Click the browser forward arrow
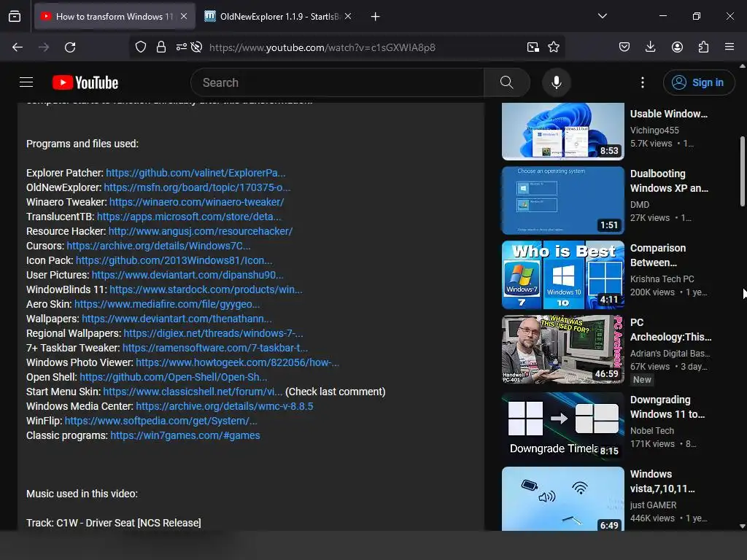Image resolution: width=747 pixels, height=560 pixels. 44,47
